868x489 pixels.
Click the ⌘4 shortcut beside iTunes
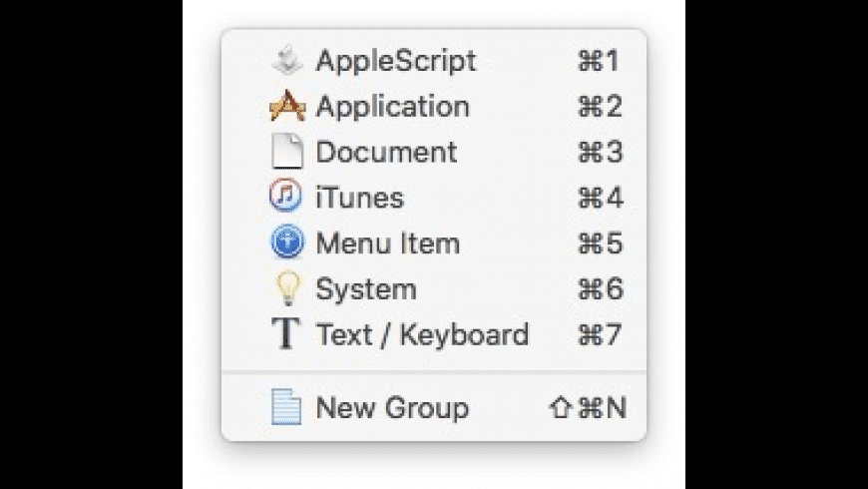[x=600, y=198]
